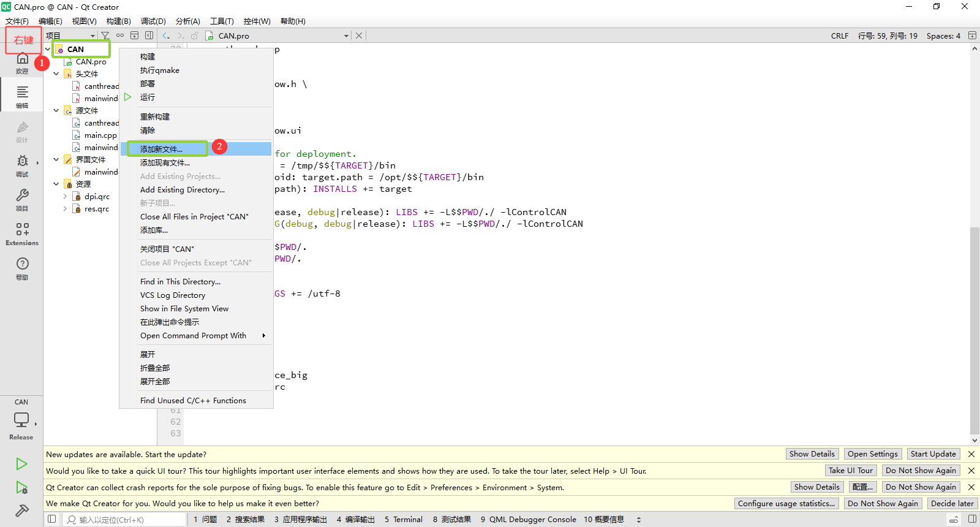980x527 pixels.
Task: Click the CRLF line ending indicator
Action: (x=840, y=36)
